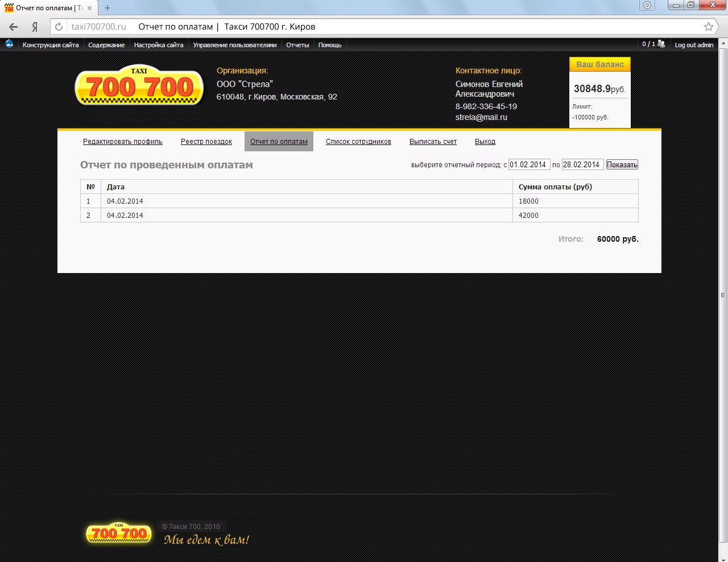The width and height of the screenshot is (728, 562).
Task: Click the "Выписать счет" link
Action: pyautogui.click(x=433, y=142)
